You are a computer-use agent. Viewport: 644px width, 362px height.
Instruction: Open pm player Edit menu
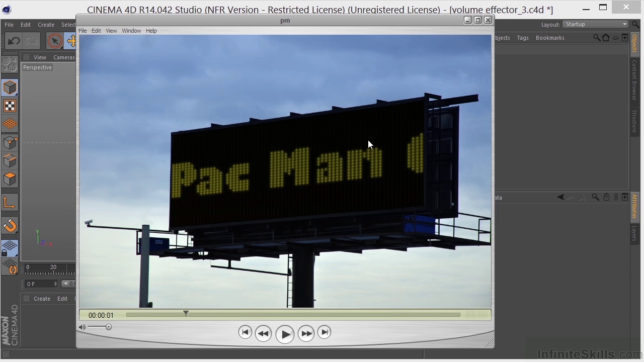pyautogui.click(x=96, y=31)
